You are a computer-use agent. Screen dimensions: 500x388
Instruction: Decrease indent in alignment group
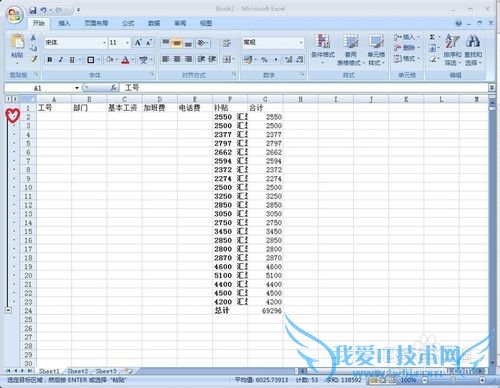point(201,59)
